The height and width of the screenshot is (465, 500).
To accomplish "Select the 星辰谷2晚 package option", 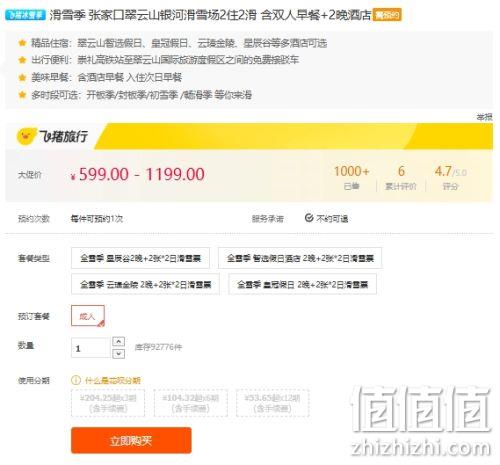I will [x=140, y=258].
